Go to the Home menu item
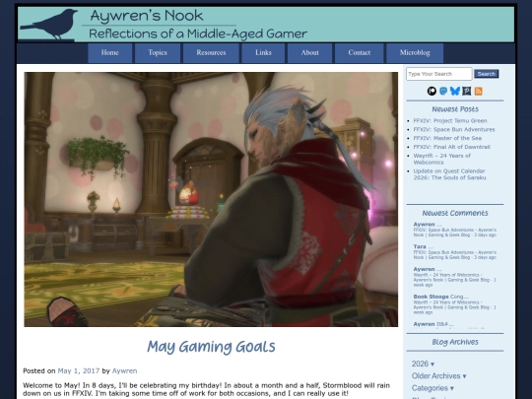The width and height of the screenshot is (532, 399). tap(110, 53)
